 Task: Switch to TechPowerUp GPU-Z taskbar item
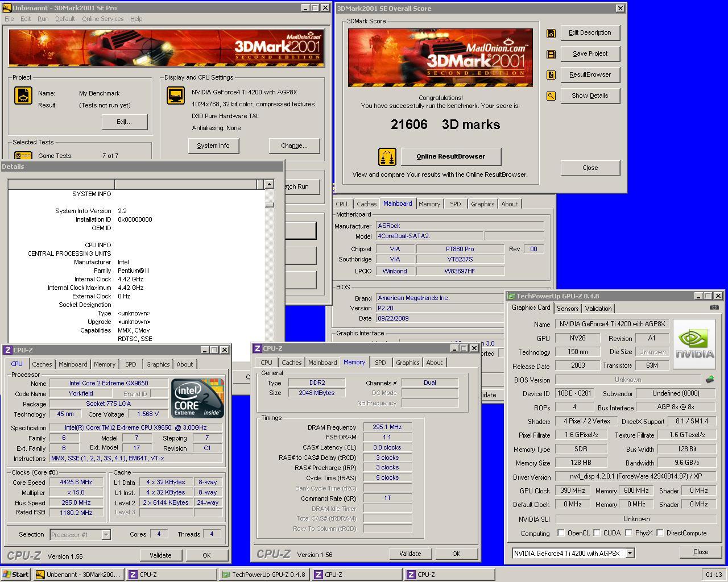click(264, 575)
